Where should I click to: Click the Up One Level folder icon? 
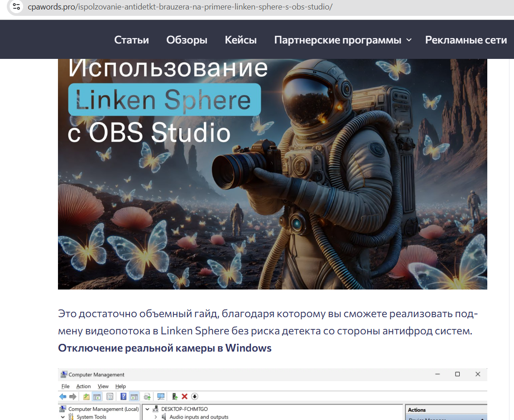[86, 396]
